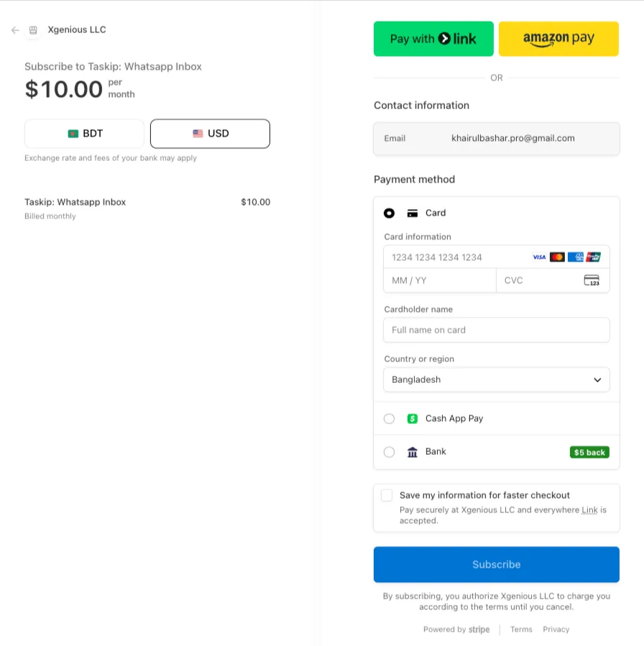Click the credit card icon beside Card
This screenshot has height=646, width=644.
tap(412, 213)
